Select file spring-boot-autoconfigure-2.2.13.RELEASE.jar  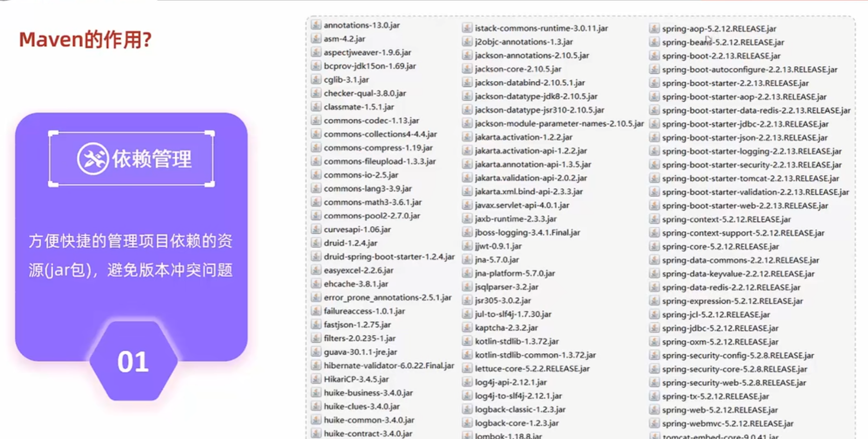(x=750, y=69)
